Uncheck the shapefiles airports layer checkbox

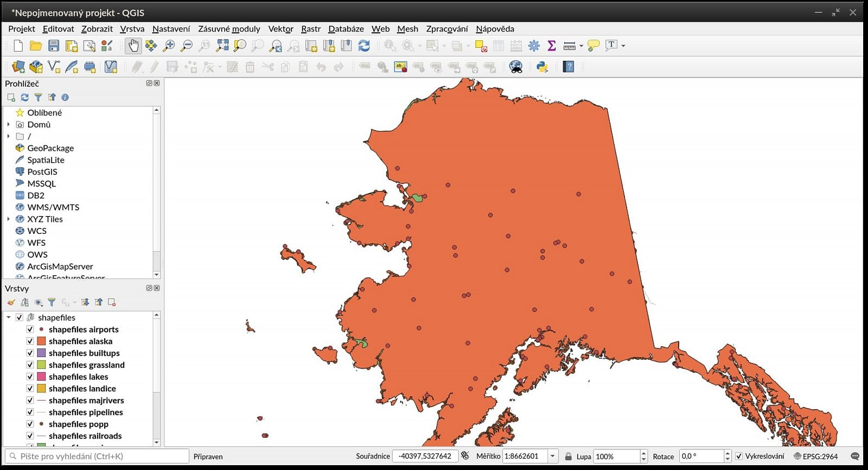coord(30,329)
